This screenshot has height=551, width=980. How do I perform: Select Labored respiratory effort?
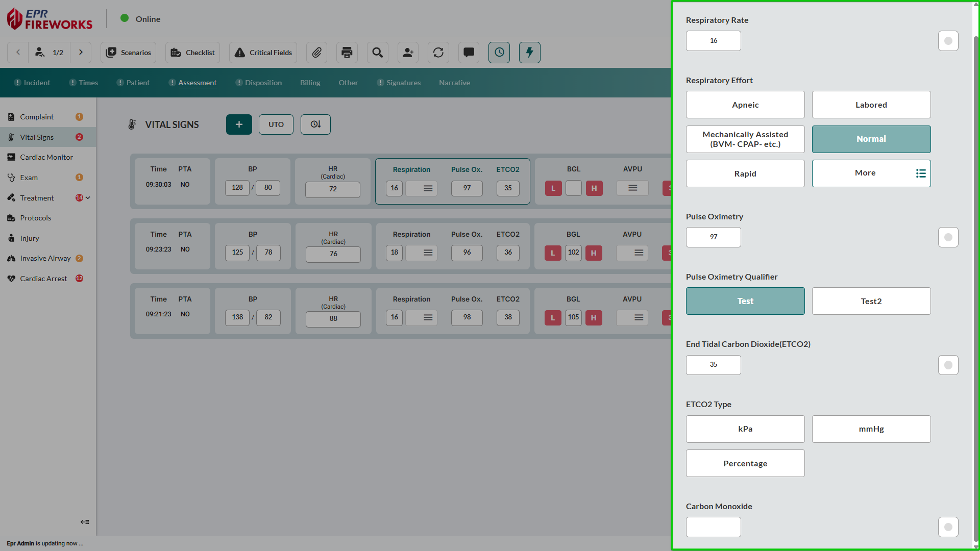pyautogui.click(x=871, y=105)
